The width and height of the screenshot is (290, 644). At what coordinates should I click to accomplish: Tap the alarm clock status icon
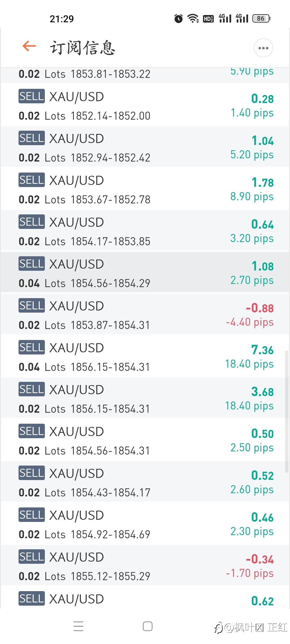(178, 19)
